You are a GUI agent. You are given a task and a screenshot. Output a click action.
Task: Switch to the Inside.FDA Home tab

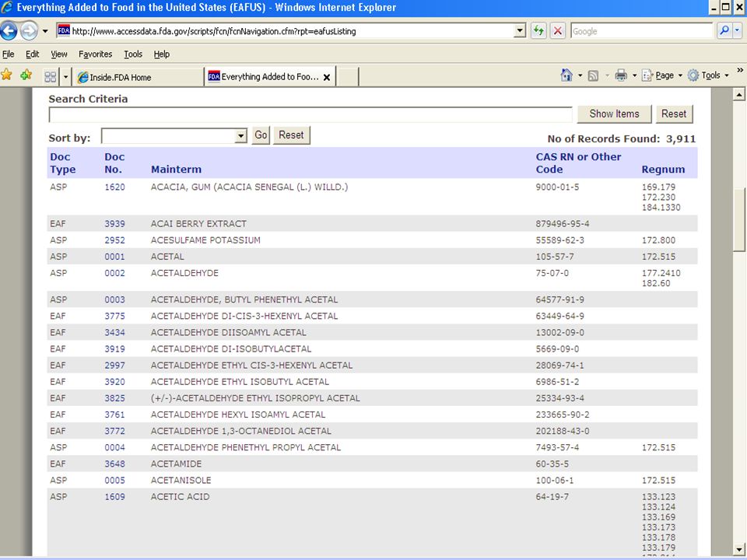pyautogui.click(x=138, y=77)
